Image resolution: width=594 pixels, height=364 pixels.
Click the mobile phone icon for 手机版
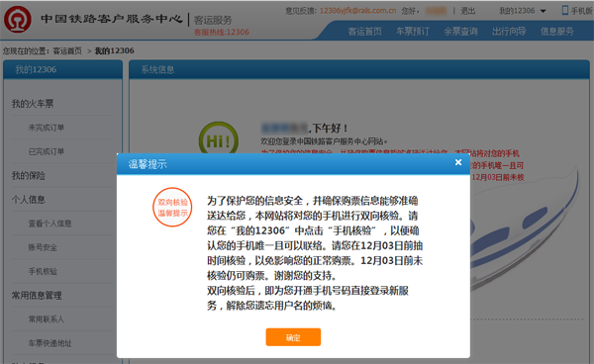click(565, 10)
